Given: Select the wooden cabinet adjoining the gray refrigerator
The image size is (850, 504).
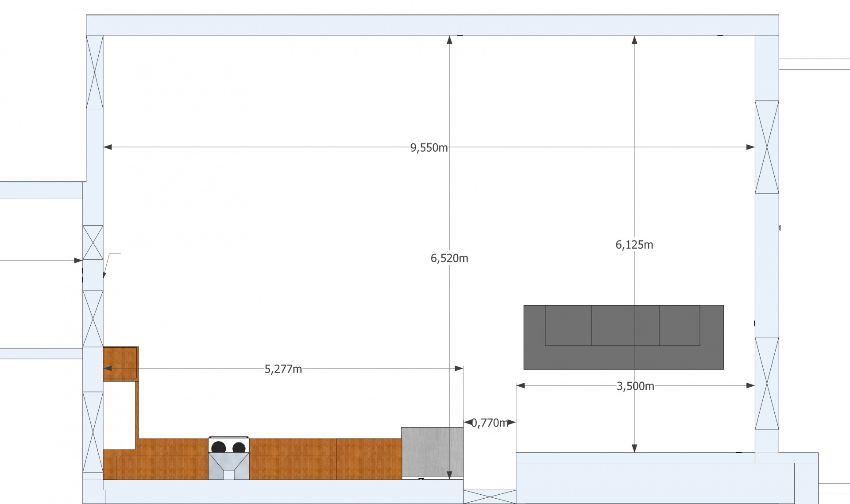Looking at the screenshot, I should click(x=369, y=459).
